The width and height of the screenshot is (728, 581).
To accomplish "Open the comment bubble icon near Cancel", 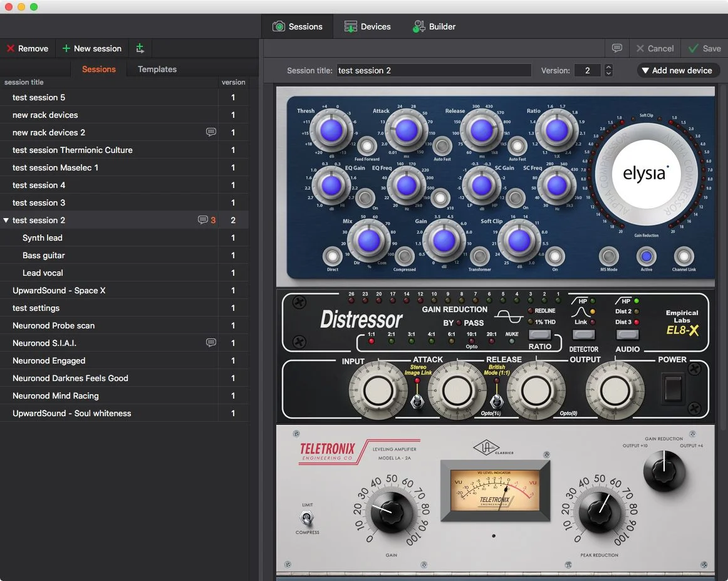I will [x=616, y=48].
